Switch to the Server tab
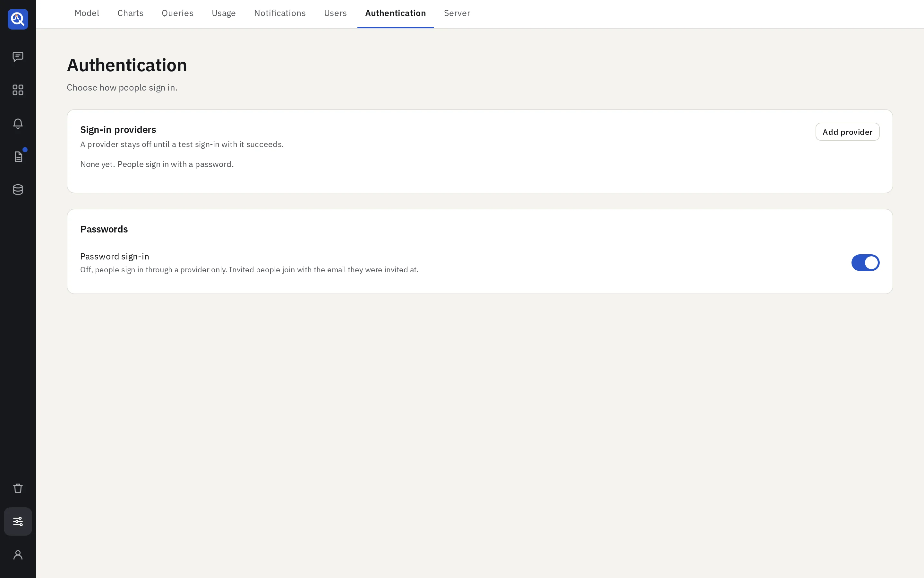 [457, 13]
